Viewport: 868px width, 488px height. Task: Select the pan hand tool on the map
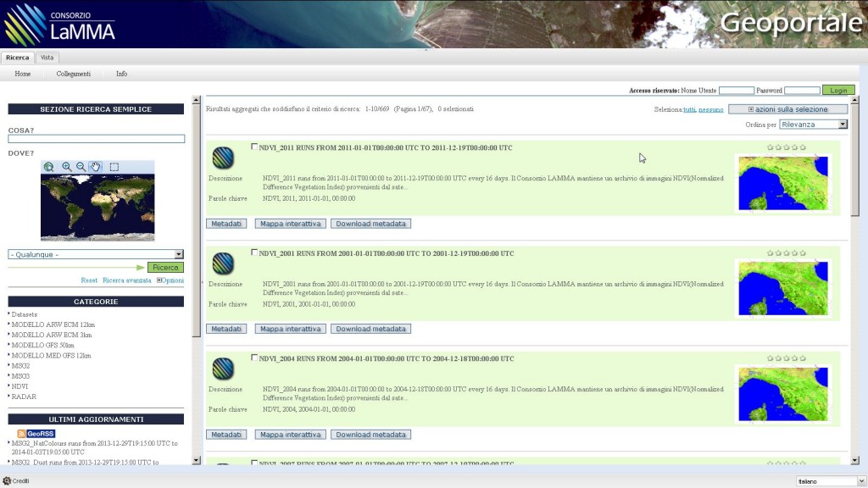(x=96, y=167)
